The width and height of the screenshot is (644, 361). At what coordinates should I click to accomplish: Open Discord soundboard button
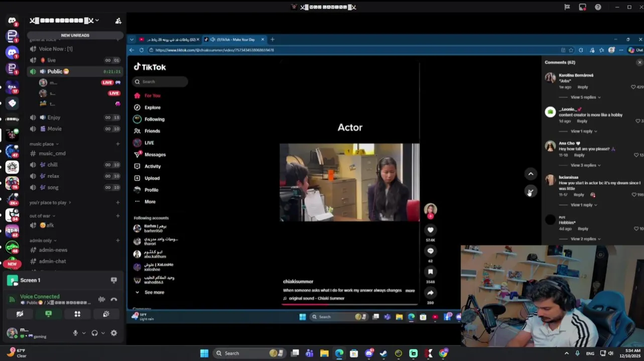point(106,314)
